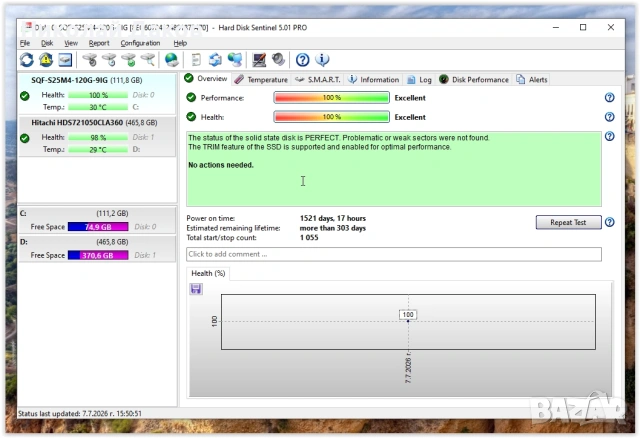Open the Disk menu
This screenshot has width=640, height=438.
pyautogui.click(x=47, y=43)
